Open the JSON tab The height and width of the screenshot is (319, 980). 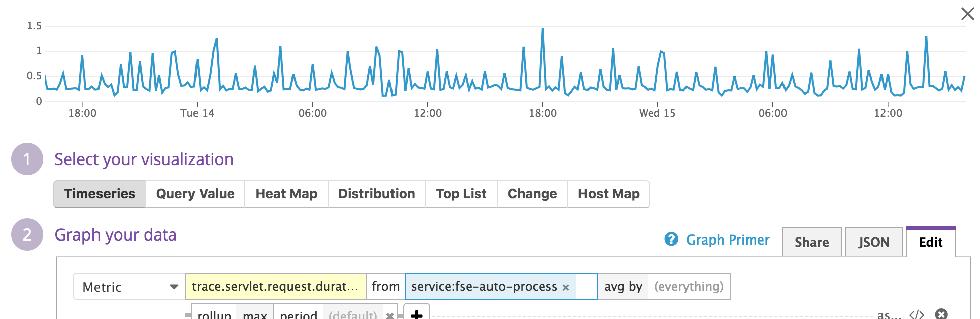[873, 242]
